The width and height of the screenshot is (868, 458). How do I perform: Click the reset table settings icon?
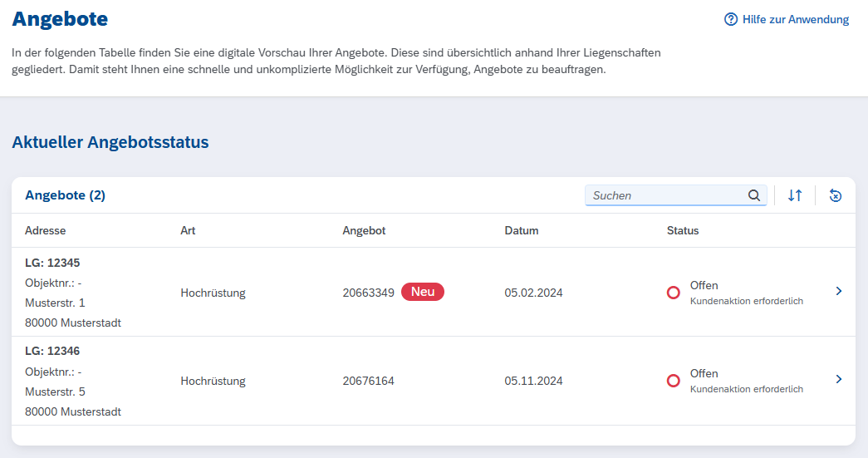(836, 195)
